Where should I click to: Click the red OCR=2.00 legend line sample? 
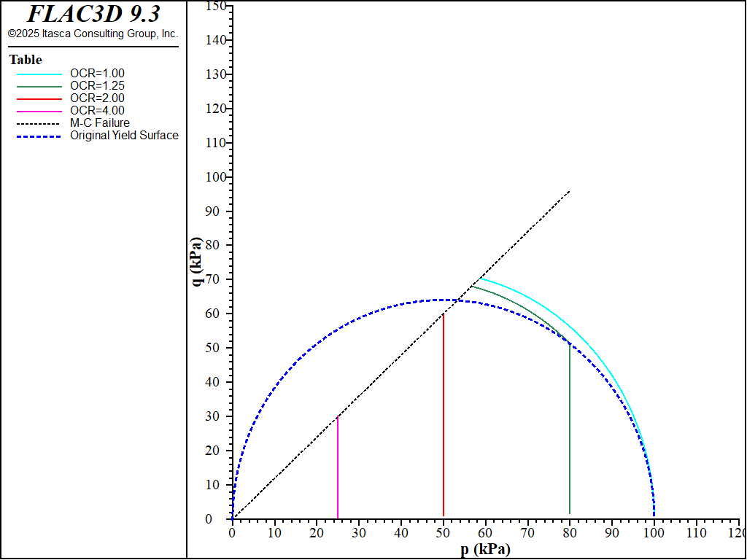point(40,98)
